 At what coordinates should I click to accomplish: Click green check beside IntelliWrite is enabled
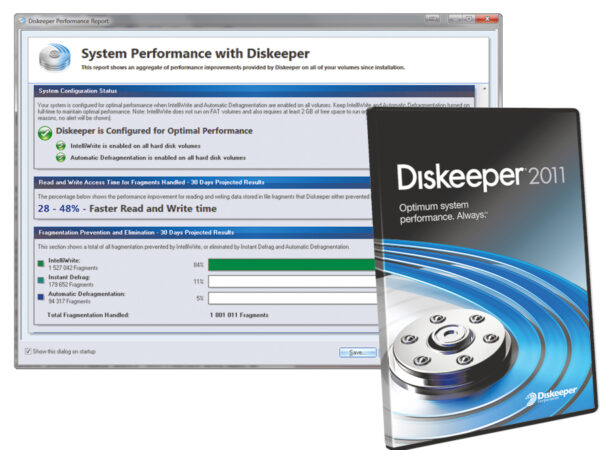tap(60, 146)
